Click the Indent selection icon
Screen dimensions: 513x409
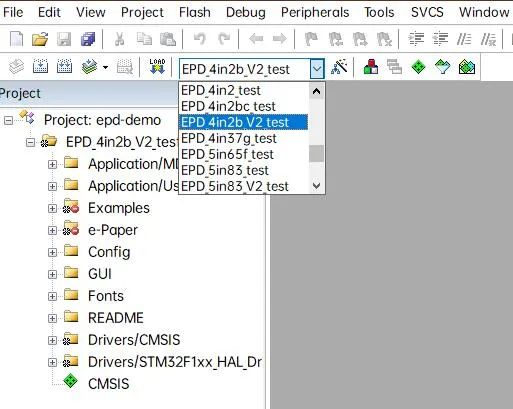coord(416,39)
